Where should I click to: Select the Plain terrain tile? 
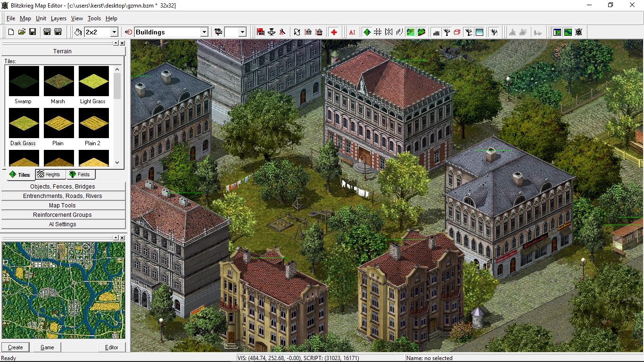[58, 127]
